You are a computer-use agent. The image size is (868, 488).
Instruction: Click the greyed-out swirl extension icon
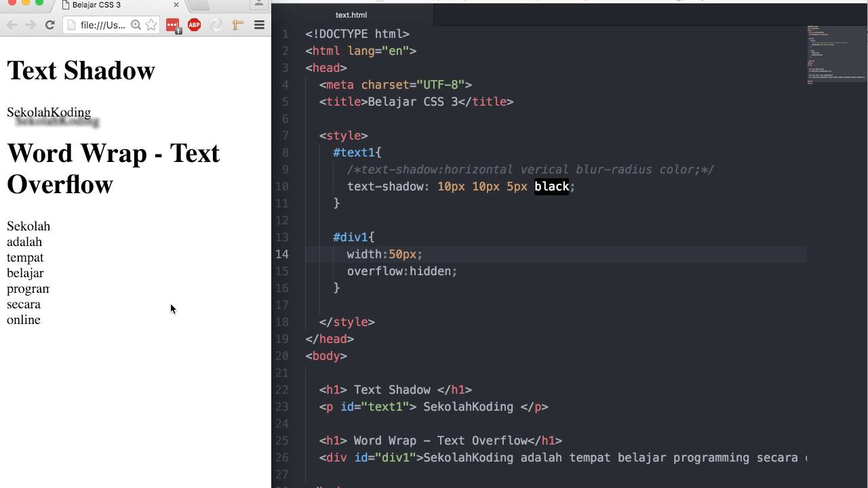point(216,25)
